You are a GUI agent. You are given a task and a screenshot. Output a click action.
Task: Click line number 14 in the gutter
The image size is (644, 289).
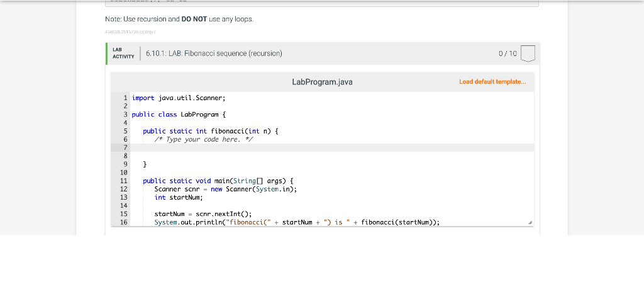click(x=124, y=205)
